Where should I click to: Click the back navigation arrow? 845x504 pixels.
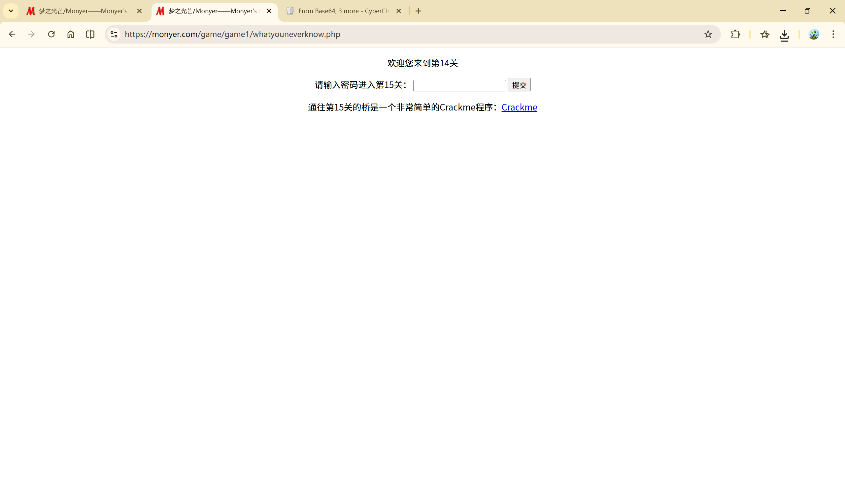point(12,34)
